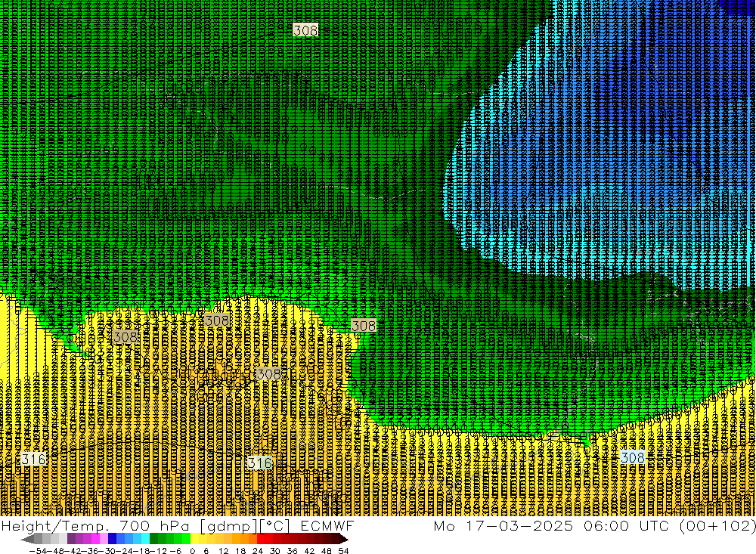This screenshot has width=756, height=554.
Task: Click the '-30' legend value
Action: click(107, 551)
